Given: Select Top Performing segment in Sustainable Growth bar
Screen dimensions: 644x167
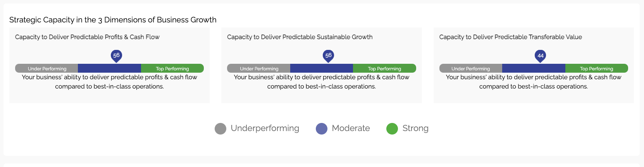Looking at the screenshot, I should [384, 68].
